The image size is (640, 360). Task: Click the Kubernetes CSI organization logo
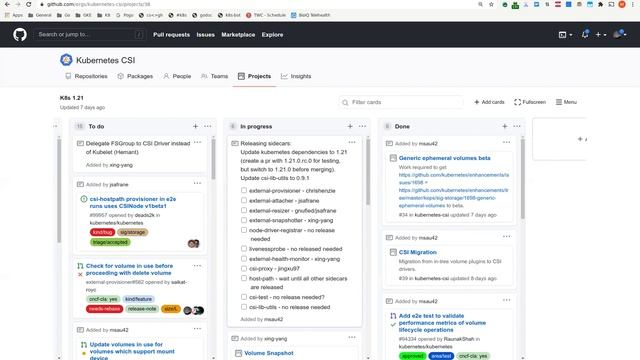[x=66, y=60]
